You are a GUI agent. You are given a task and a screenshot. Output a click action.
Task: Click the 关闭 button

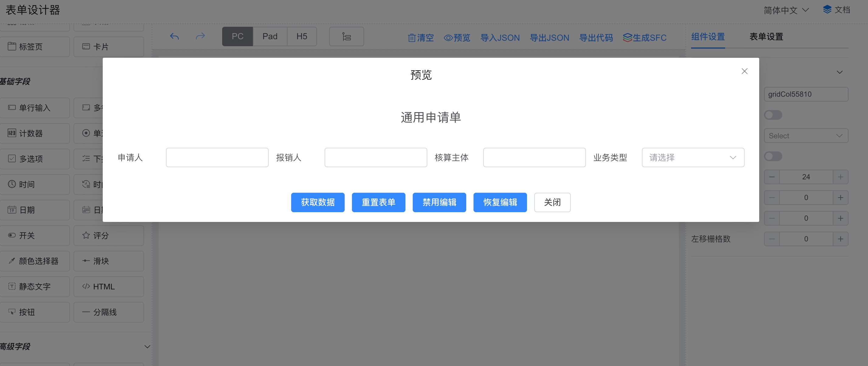coord(552,202)
